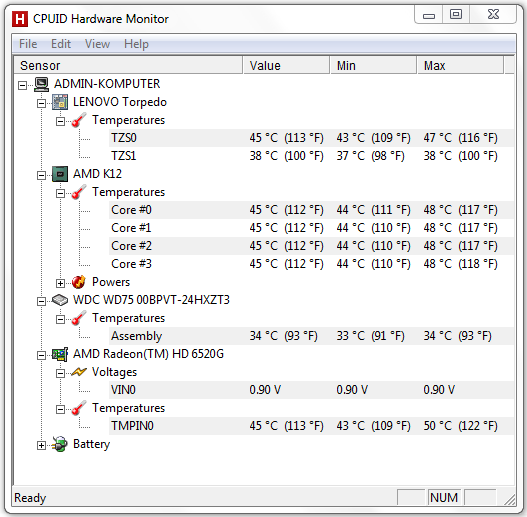This screenshot has height=517, width=527.
Task: Click the Battery icon
Action: pos(60,444)
